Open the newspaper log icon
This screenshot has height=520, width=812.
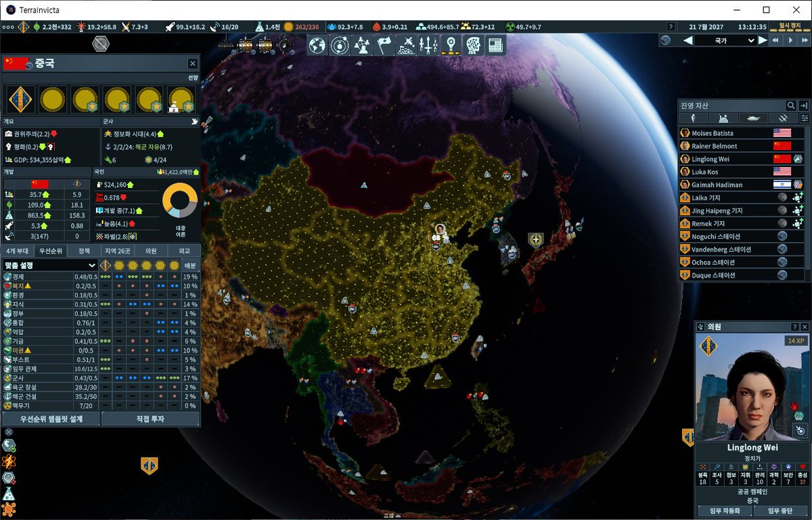click(495, 45)
